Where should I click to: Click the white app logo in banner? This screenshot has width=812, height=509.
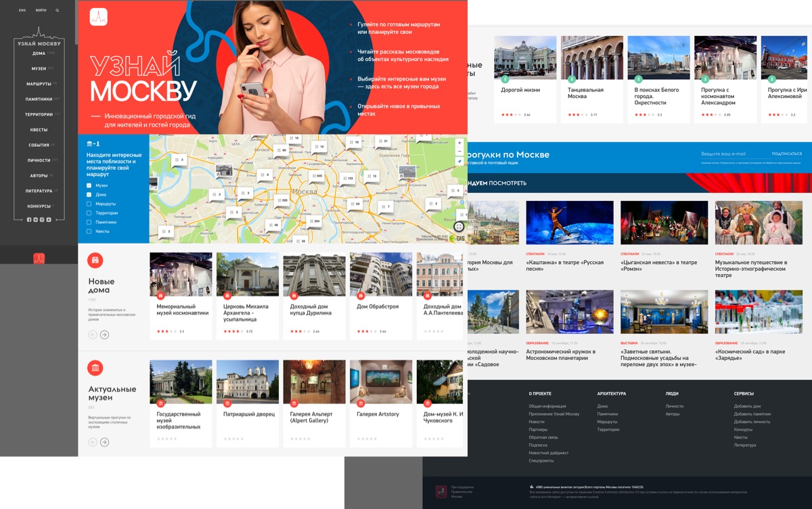click(x=99, y=17)
